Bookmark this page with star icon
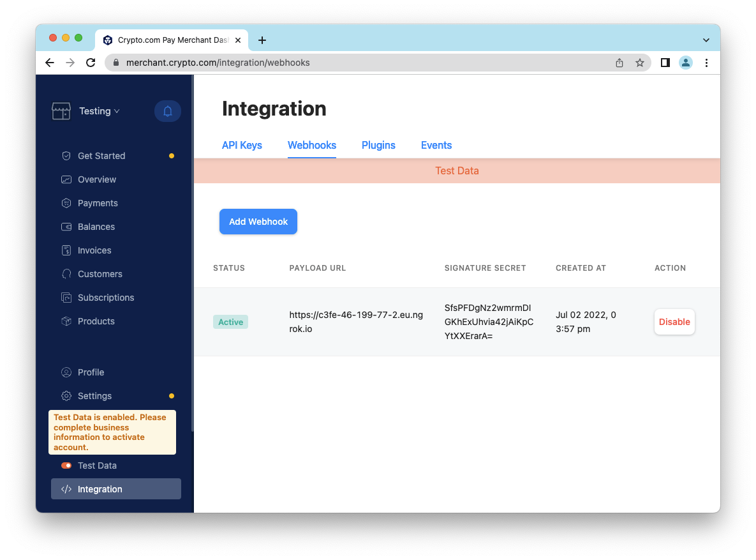Viewport: 756px width, 560px height. (639, 63)
